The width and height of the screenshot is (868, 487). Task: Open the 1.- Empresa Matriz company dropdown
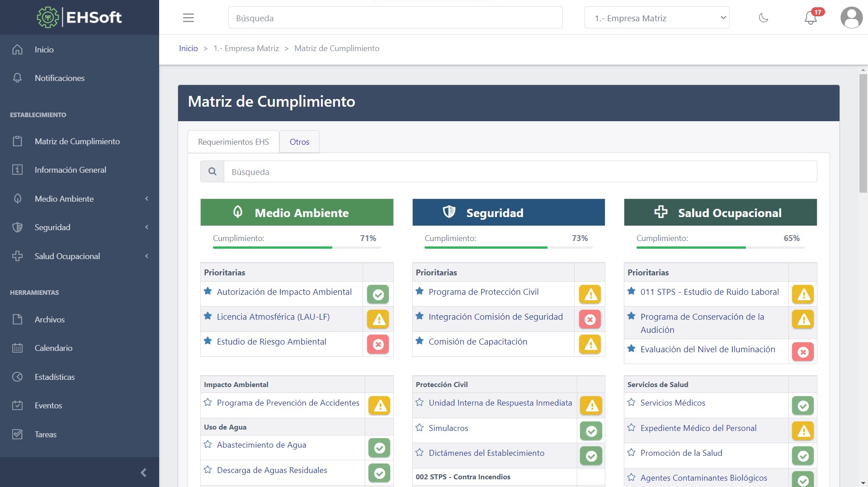[x=656, y=18]
